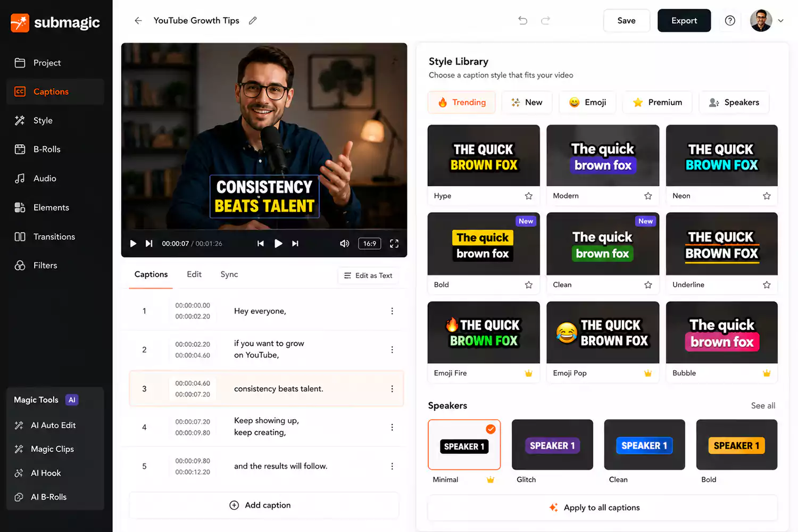Choose the Emoji Fire style thumbnail
Screen dimensions: 798x532
484,332
